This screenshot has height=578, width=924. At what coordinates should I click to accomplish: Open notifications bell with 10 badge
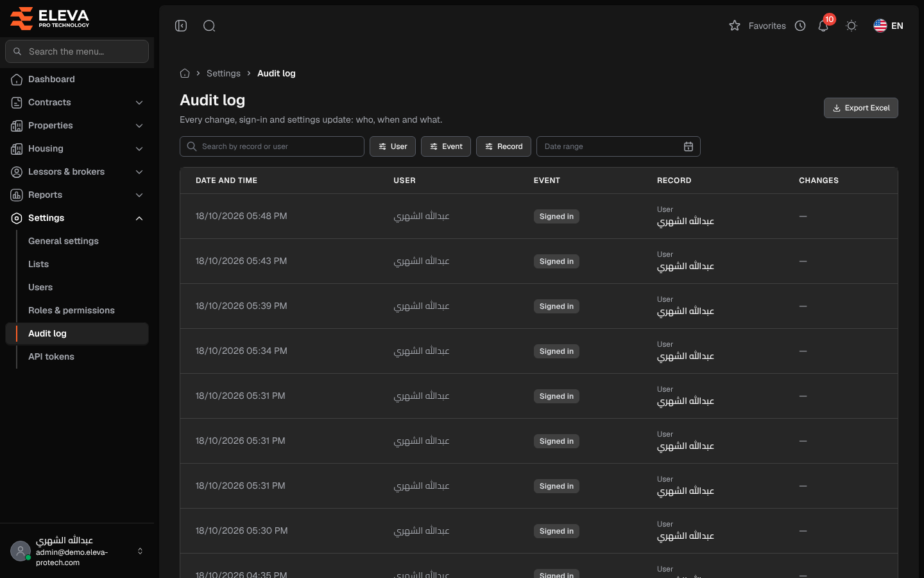tap(824, 25)
